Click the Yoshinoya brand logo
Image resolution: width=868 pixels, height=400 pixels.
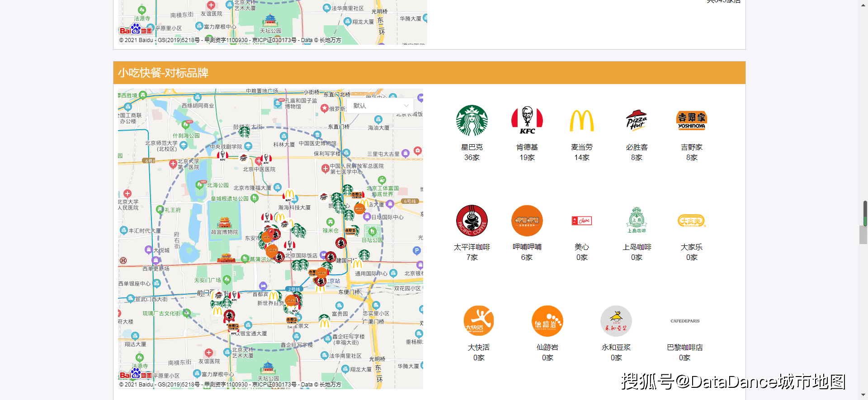pos(692,120)
